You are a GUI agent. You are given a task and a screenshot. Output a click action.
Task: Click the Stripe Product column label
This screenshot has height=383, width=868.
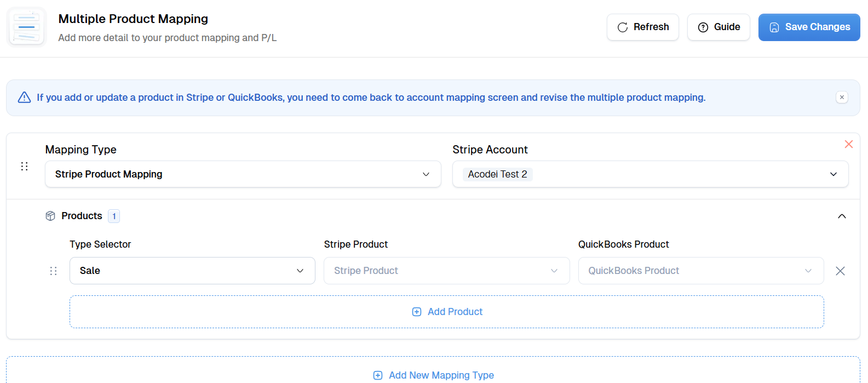click(356, 244)
